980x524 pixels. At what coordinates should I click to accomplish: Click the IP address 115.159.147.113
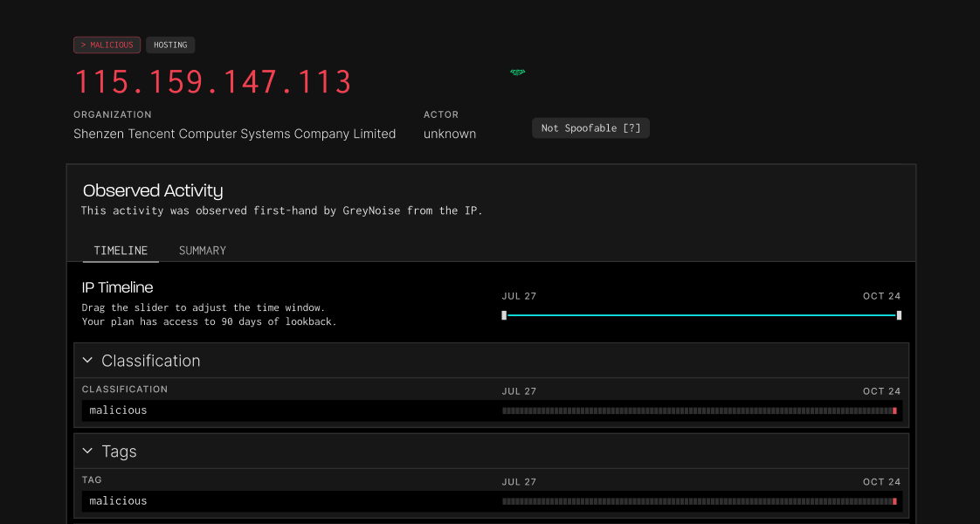tap(212, 82)
